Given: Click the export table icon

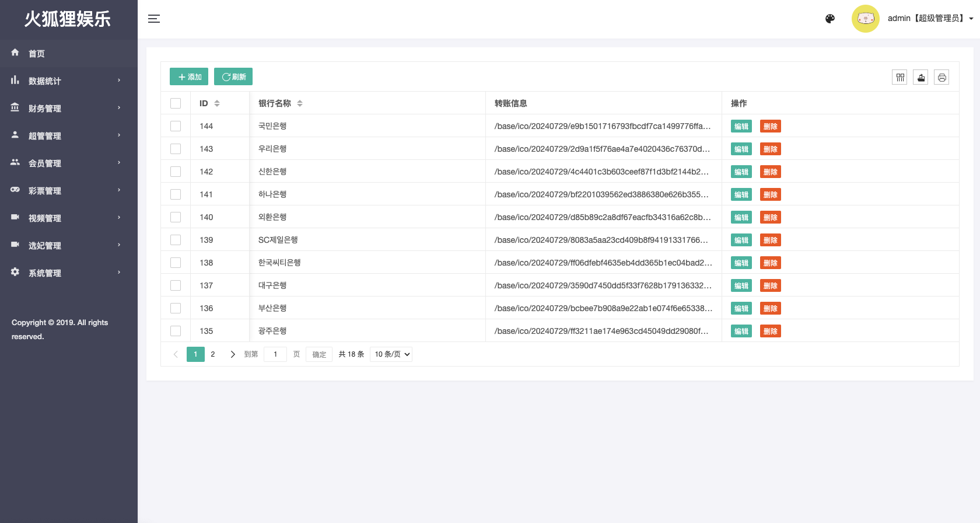Looking at the screenshot, I should [921, 77].
